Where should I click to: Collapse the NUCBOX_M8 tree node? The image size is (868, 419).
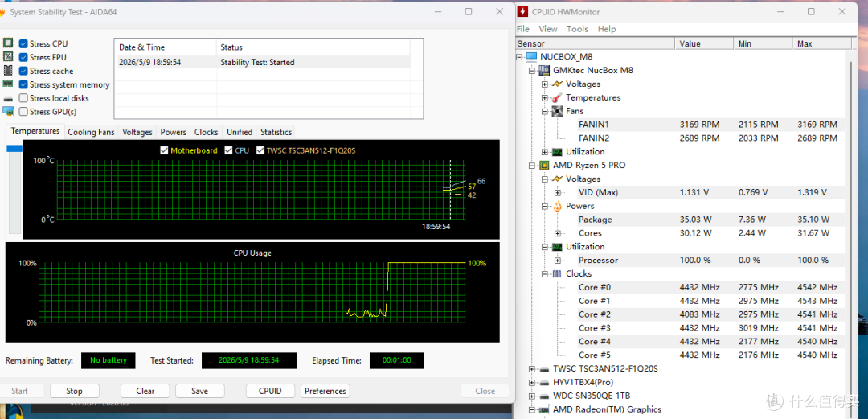(519, 56)
